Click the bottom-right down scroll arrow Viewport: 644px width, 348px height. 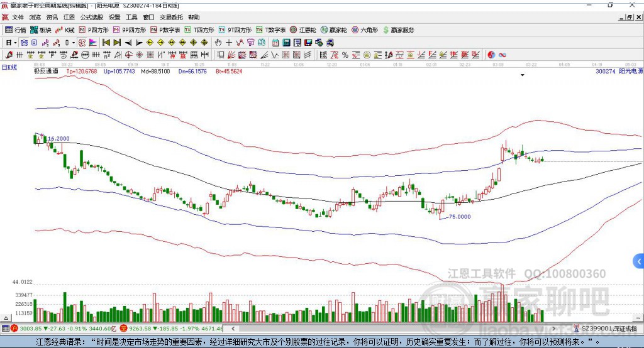[x=638, y=318]
